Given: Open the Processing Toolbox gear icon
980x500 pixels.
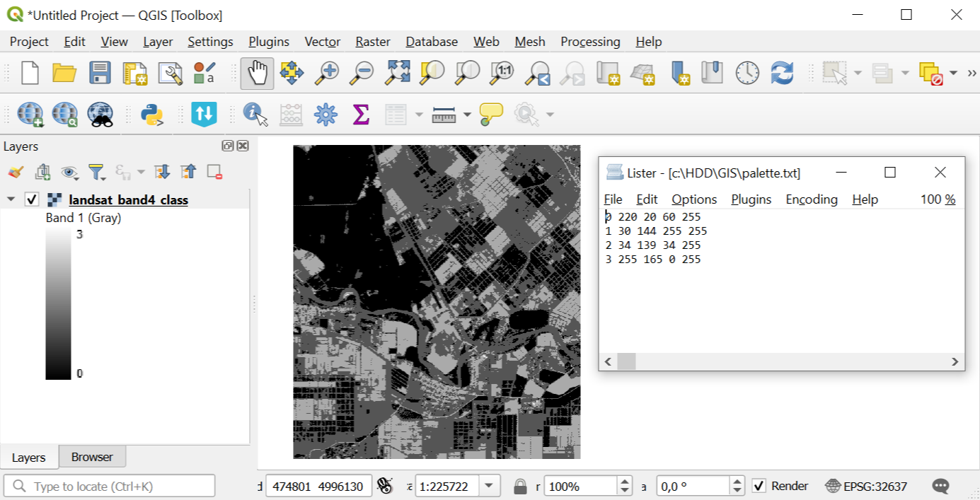Looking at the screenshot, I should pyautogui.click(x=325, y=114).
